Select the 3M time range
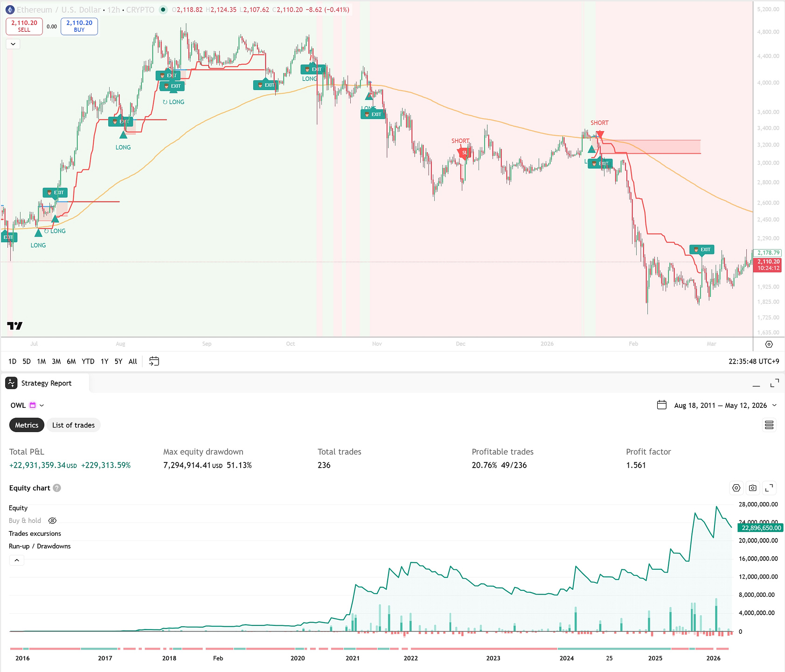 (x=56, y=362)
